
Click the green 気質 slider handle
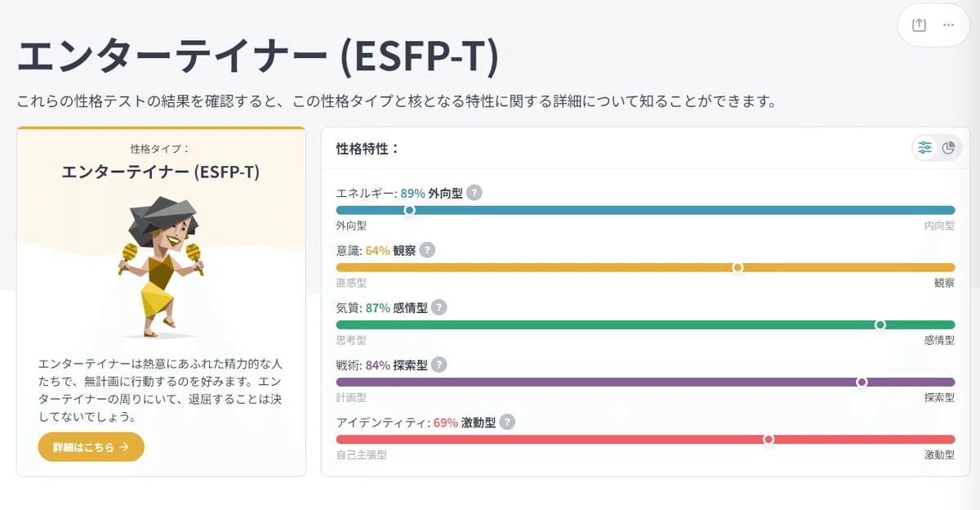[x=880, y=324]
